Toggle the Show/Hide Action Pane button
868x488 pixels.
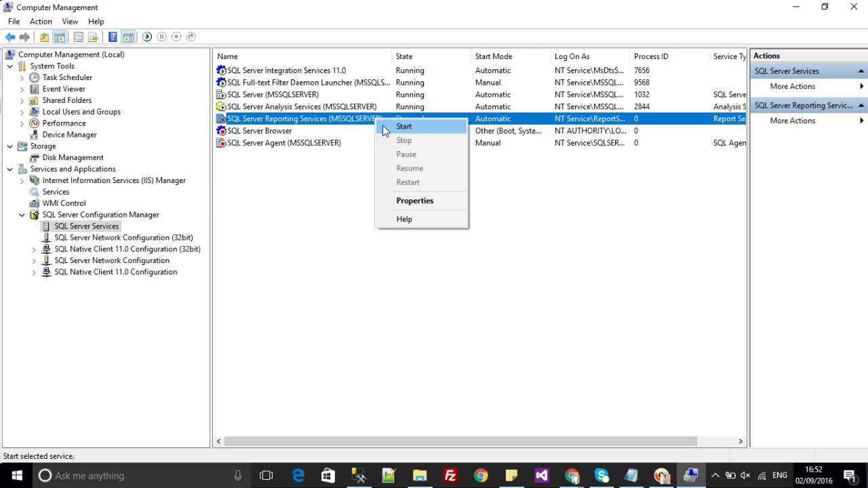pyautogui.click(x=127, y=37)
